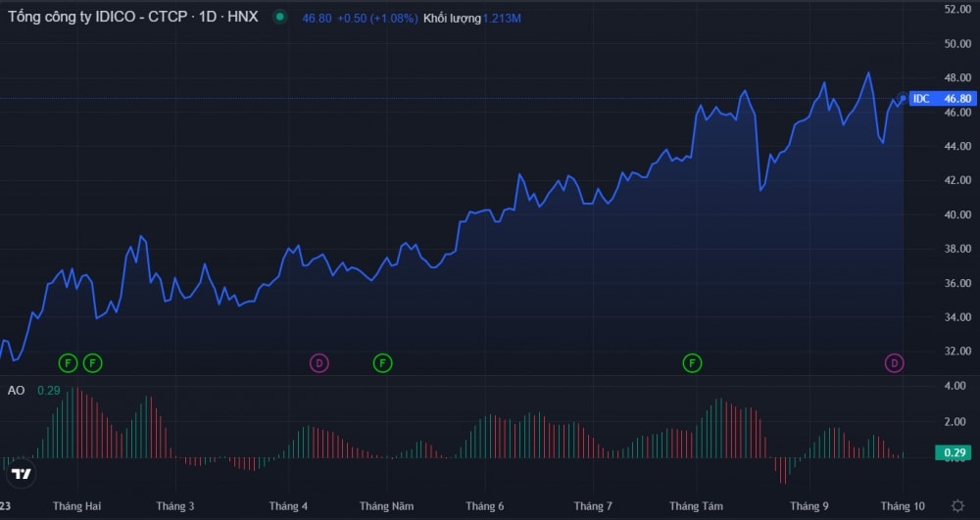Screen dimensions: 980x520
Task: Click the green market status dot
Action: [x=280, y=17]
